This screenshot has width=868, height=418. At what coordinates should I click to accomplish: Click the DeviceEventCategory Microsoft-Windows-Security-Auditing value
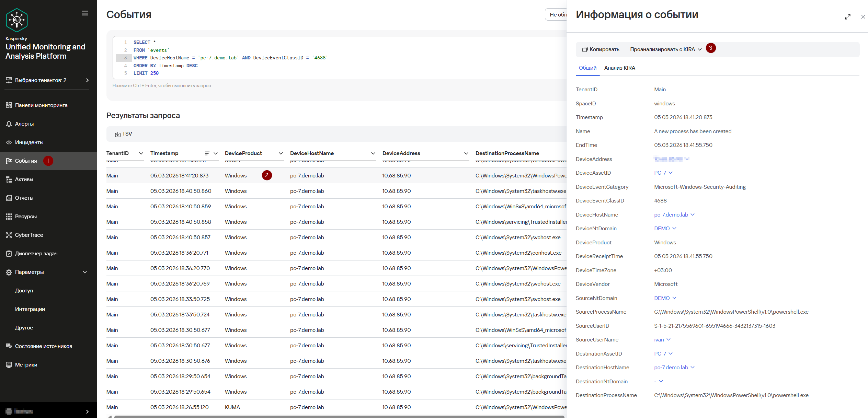click(700, 187)
